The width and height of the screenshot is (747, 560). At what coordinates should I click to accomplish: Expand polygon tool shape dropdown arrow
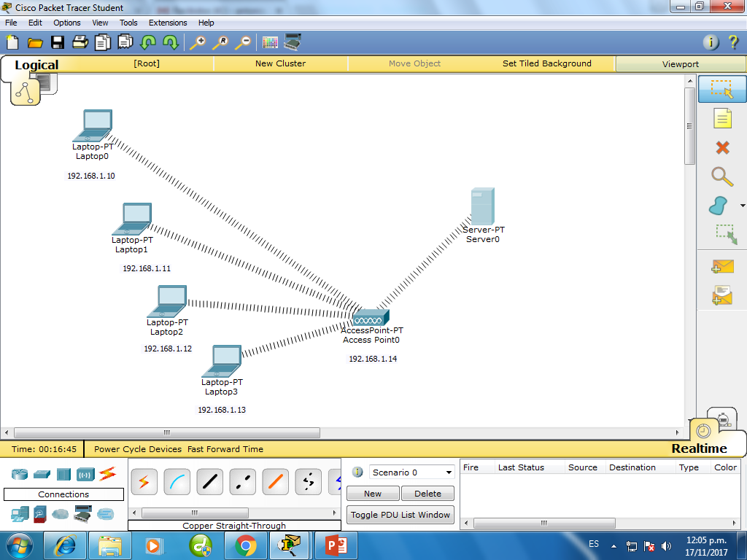tap(743, 206)
